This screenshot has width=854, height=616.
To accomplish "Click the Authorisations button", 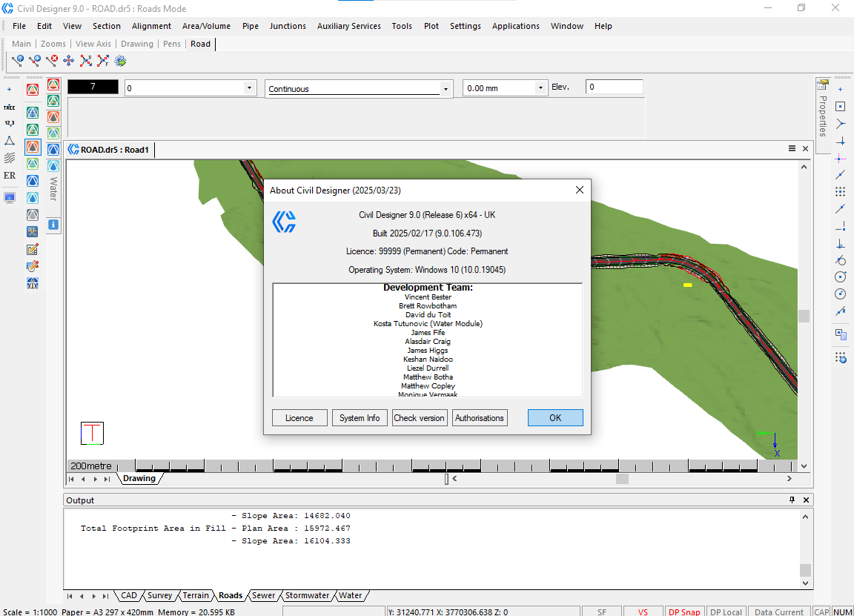I will click(480, 418).
